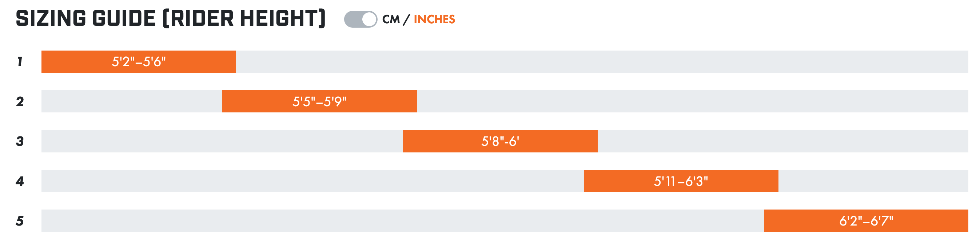Click gray track left of 5'11–6'3" bar
Image resolution: width=980 pixels, height=243 pixels.
coord(312,182)
